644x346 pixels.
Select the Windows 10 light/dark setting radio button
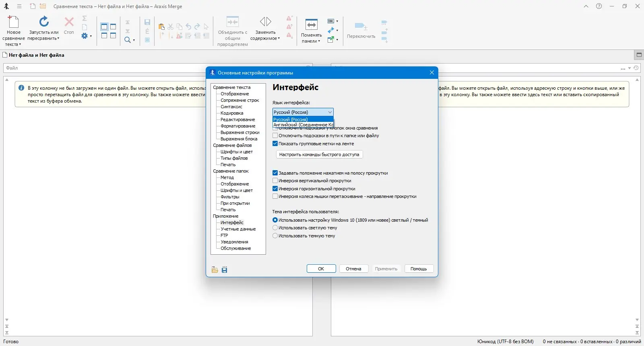click(275, 220)
